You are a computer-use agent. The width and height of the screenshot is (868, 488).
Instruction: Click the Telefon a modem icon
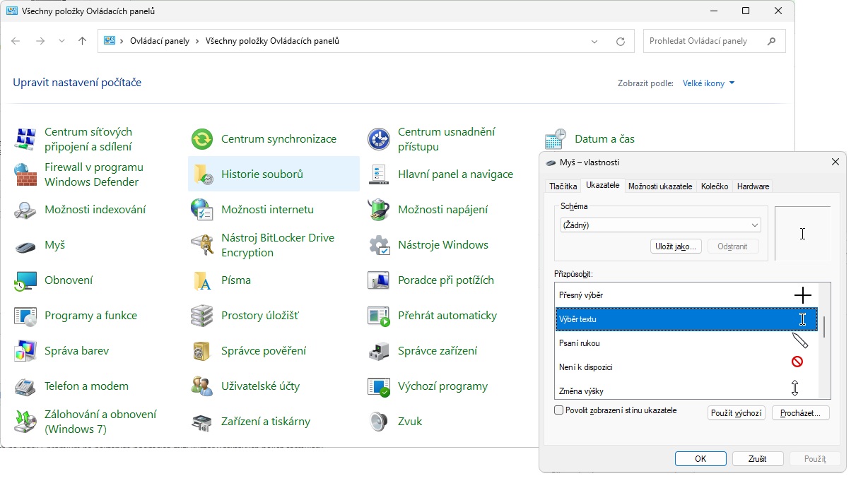coord(25,386)
